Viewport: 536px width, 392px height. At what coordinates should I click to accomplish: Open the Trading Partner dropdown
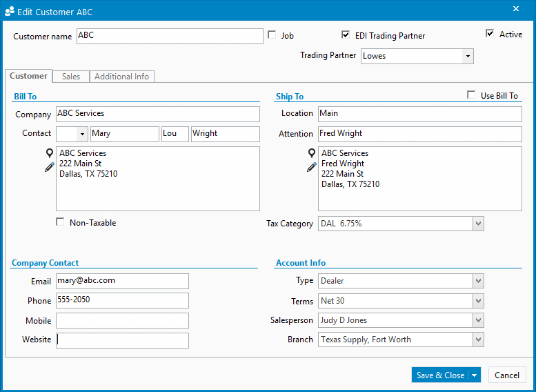coord(468,56)
